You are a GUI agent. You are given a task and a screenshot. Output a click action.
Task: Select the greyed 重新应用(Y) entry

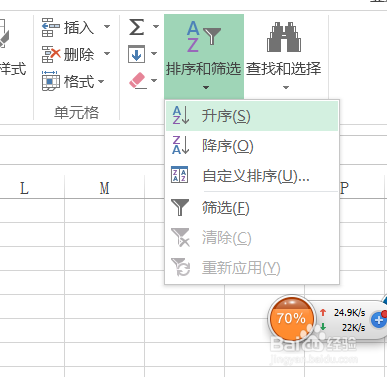tap(252, 267)
